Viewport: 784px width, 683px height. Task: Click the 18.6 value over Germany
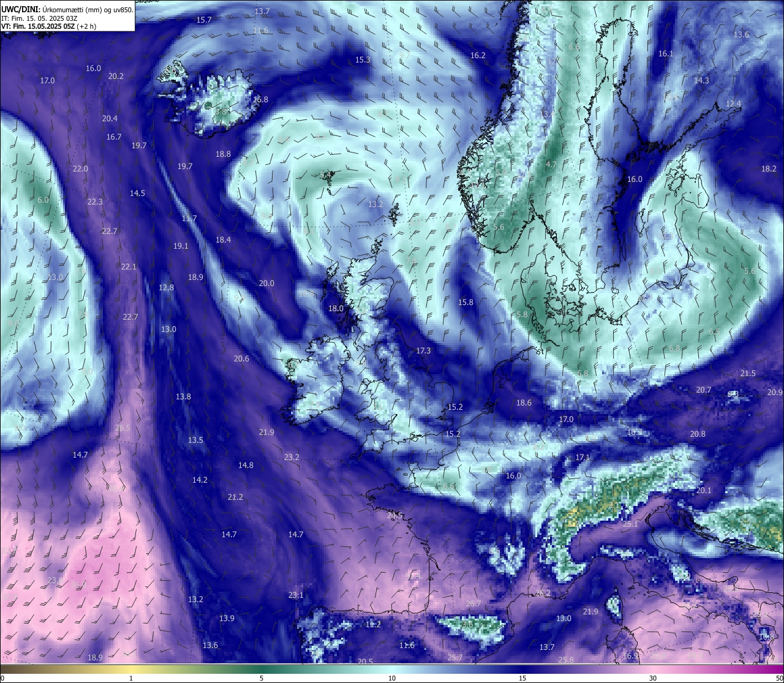(524, 403)
